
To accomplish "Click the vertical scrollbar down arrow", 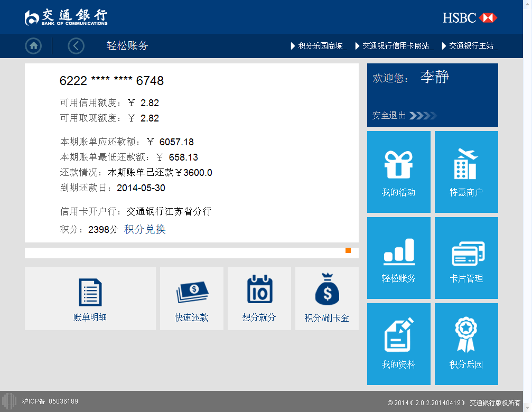I will click(x=528, y=408).
